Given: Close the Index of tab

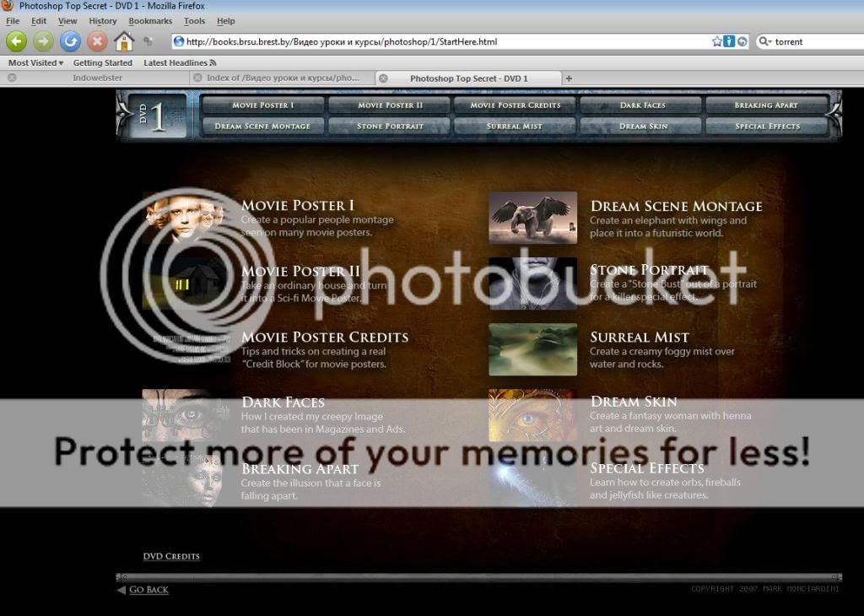Looking at the screenshot, I should [x=197, y=78].
